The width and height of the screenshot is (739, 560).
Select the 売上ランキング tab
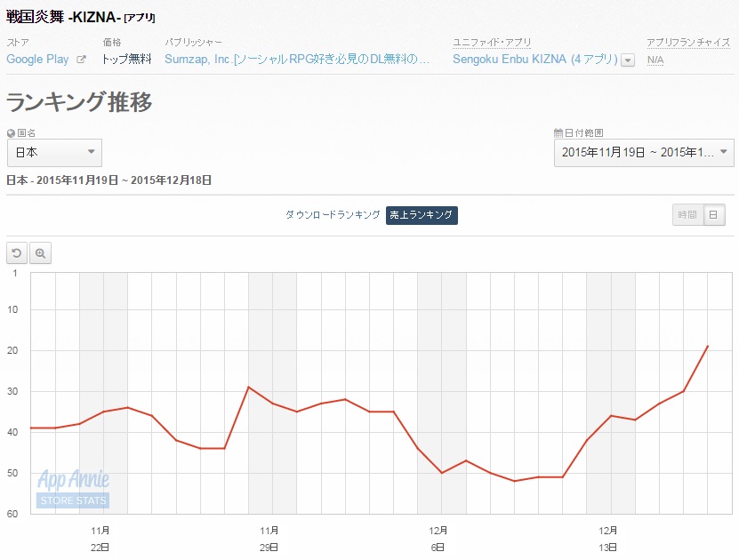click(x=422, y=215)
